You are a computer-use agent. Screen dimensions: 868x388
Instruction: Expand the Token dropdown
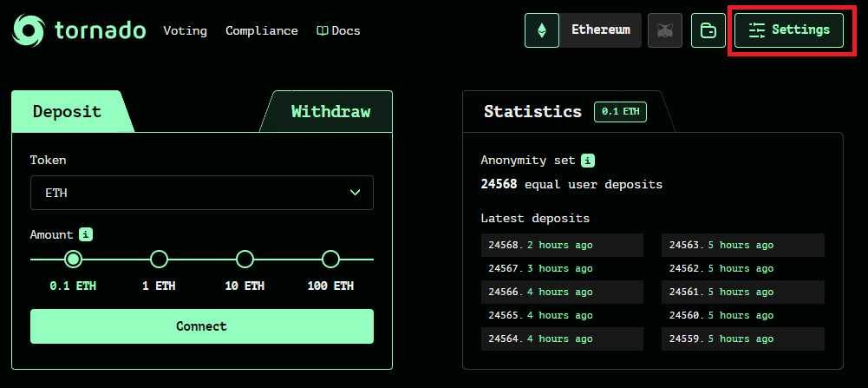pos(201,193)
